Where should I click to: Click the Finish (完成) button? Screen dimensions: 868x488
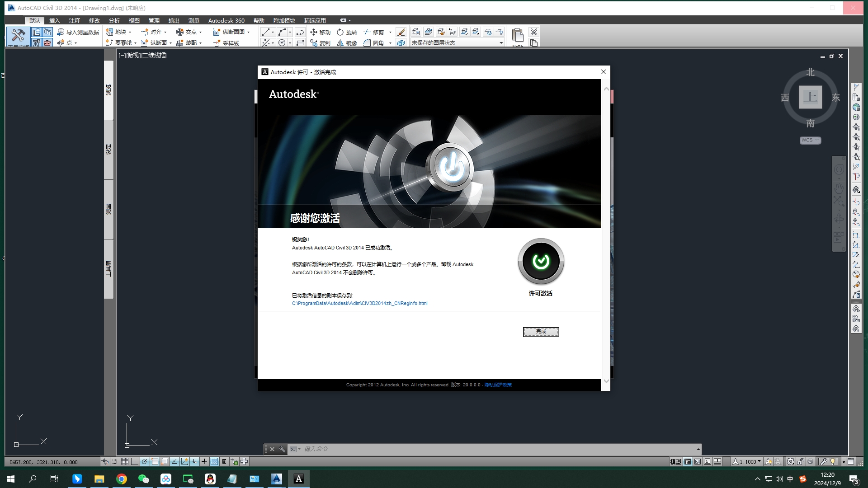point(541,332)
